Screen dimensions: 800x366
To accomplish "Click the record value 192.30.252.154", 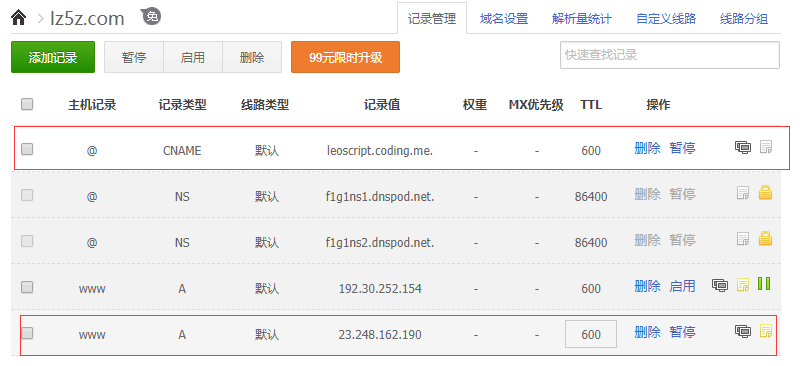I will tap(380, 289).
